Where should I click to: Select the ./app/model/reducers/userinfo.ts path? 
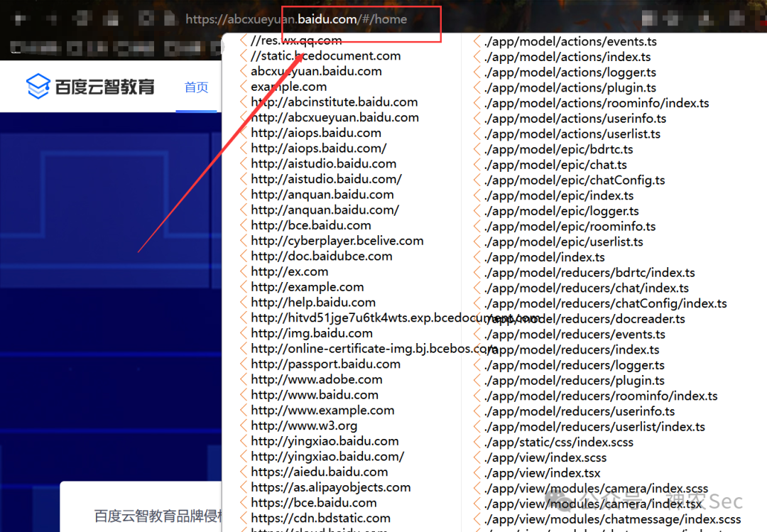point(580,411)
